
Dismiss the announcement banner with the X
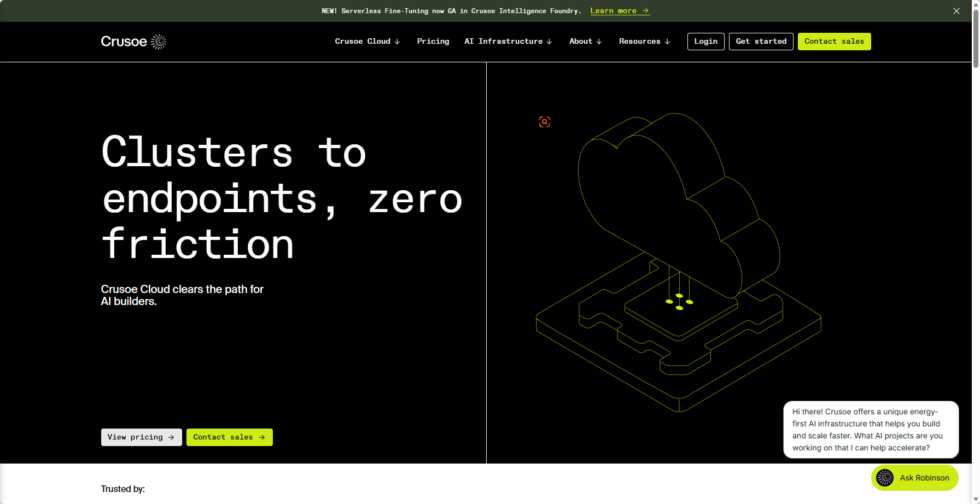click(x=956, y=11)
